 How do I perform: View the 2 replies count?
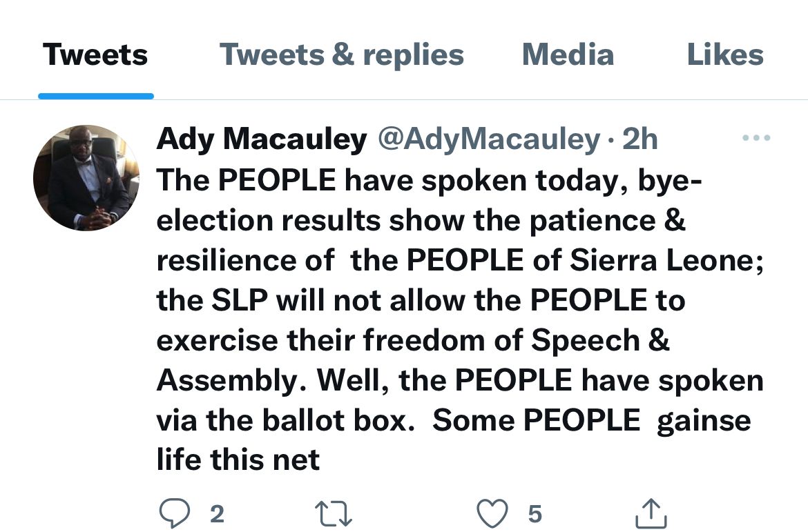pyautogui.click(x=217, y=514)
